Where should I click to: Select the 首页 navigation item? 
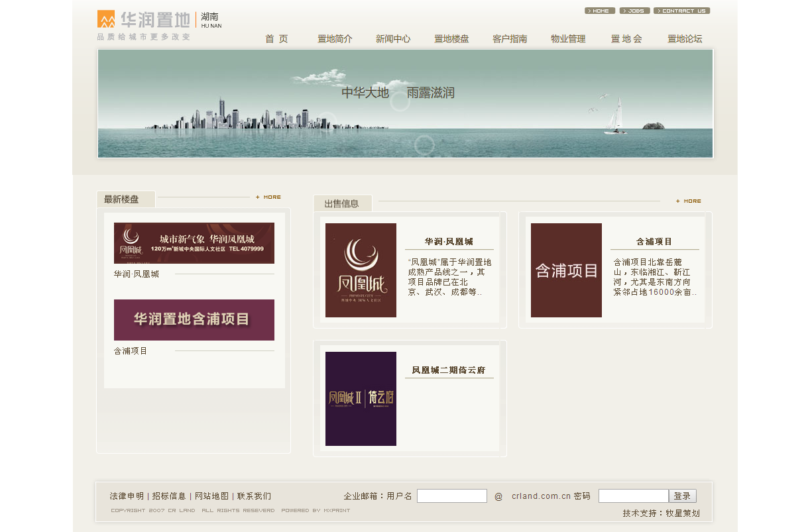pyautogui.click(x=276, y=38)
